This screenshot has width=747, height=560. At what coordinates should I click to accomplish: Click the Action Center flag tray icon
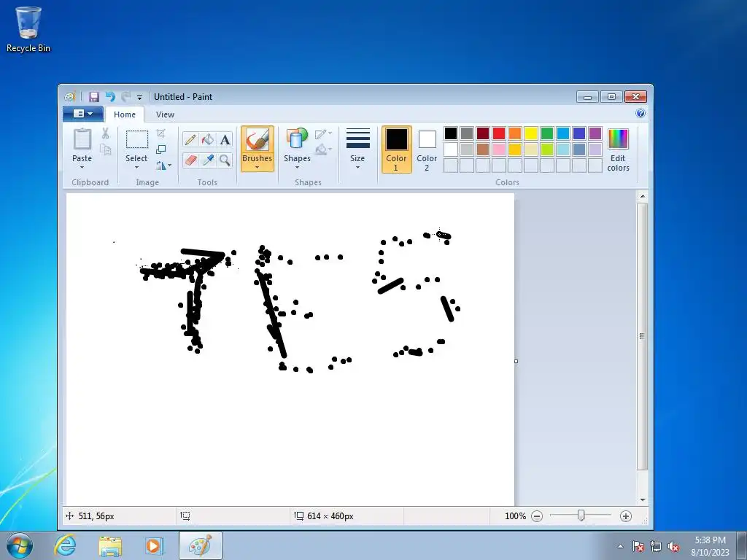coord(638,546)
